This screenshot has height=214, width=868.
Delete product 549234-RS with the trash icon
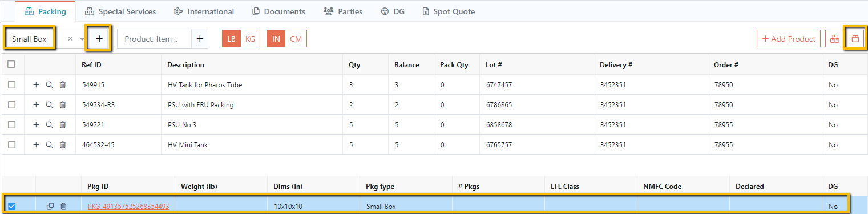(x=63, y=104)
